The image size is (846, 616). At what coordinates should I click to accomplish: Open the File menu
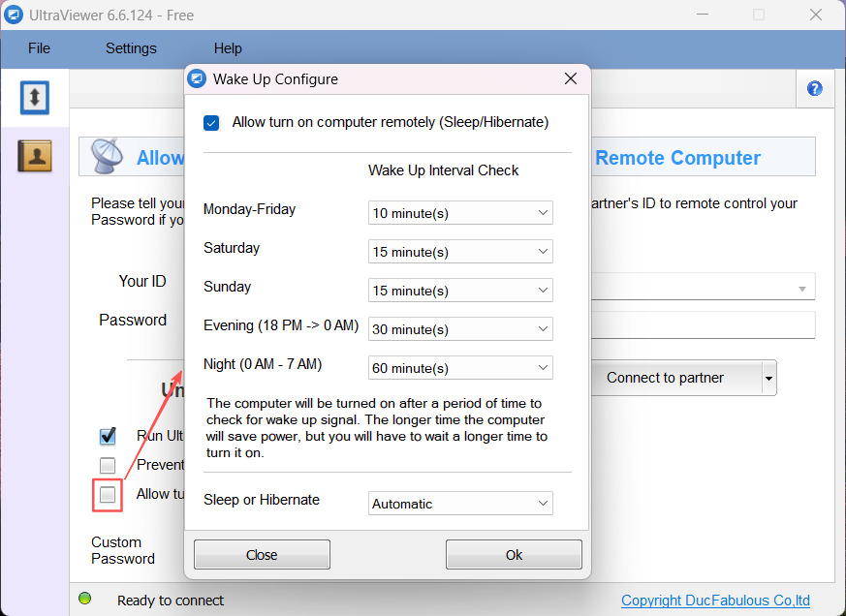39,48
